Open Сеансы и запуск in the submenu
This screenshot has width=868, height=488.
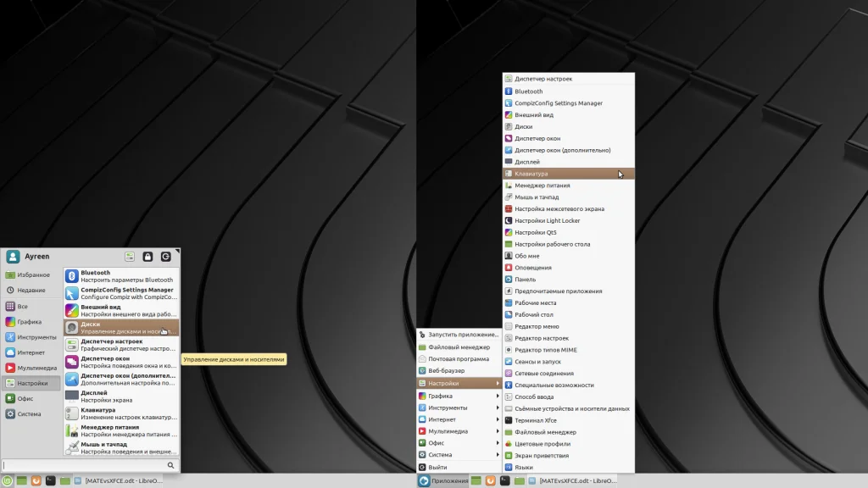click(x=569, y=362)
